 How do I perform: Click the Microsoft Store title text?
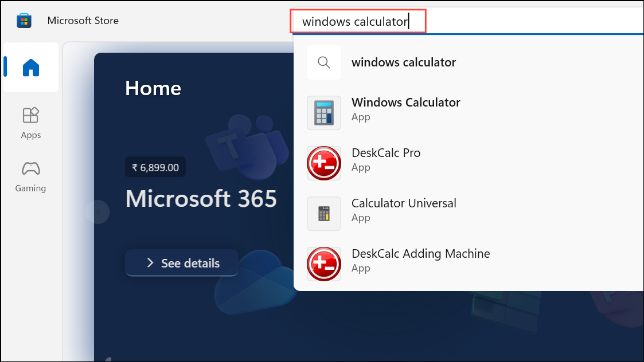[x=83, y=21]
